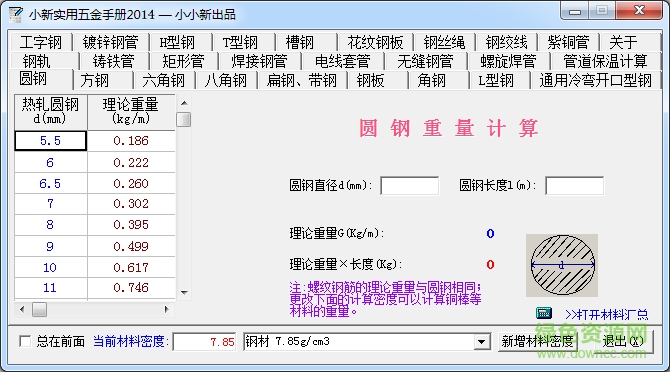
Task: Click the table's horizontal scrollbar left arrow
Action: [x=22, y=309]
